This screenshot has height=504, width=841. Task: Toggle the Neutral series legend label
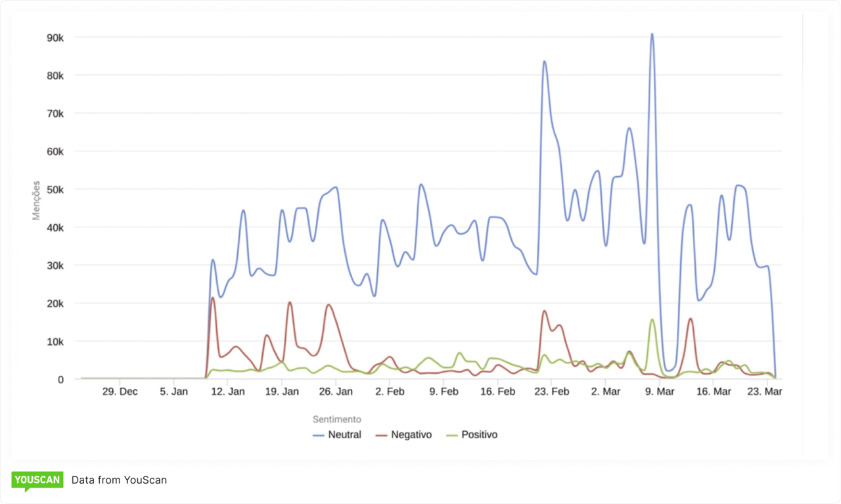345,435
